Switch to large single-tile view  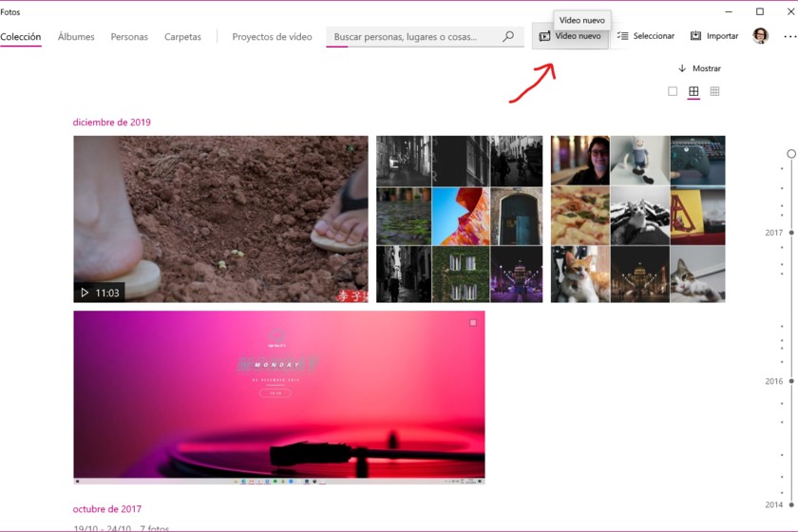[673, 91]
